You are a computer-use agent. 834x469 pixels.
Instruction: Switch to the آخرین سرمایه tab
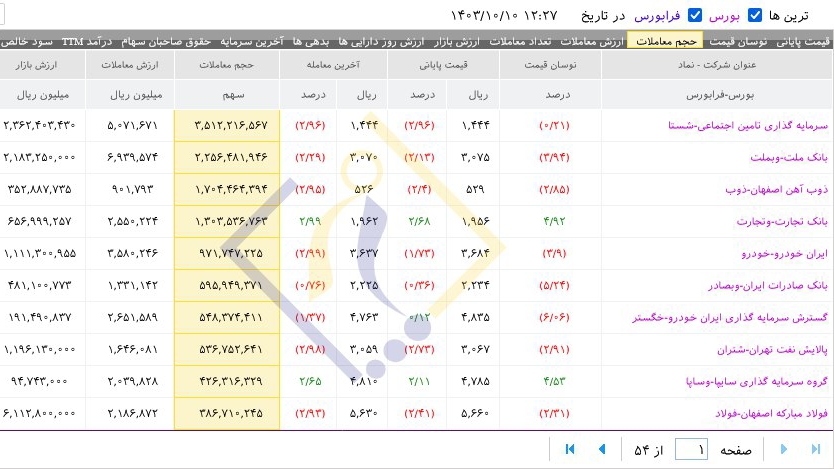tap(252, 41)
